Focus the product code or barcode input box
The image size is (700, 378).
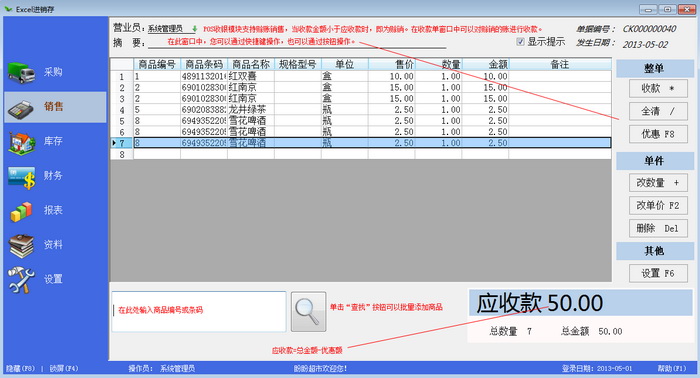pos(199,312)
